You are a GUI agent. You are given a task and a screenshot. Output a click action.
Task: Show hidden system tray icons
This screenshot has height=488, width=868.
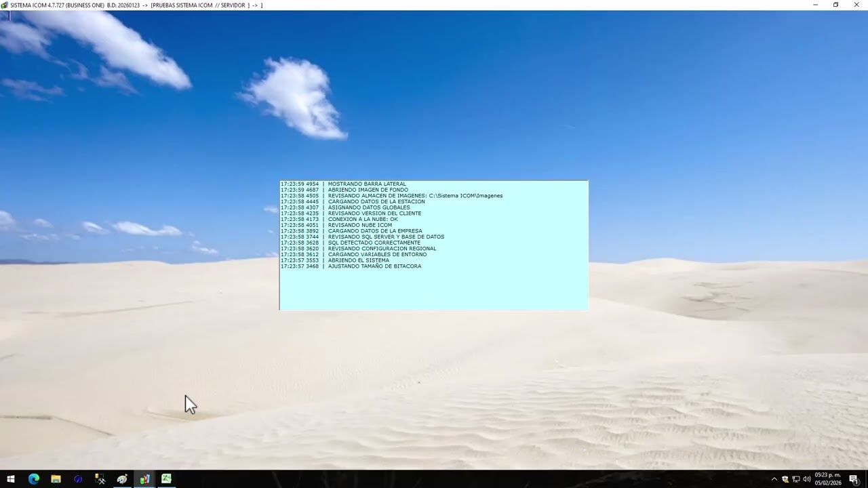(774, 479)
